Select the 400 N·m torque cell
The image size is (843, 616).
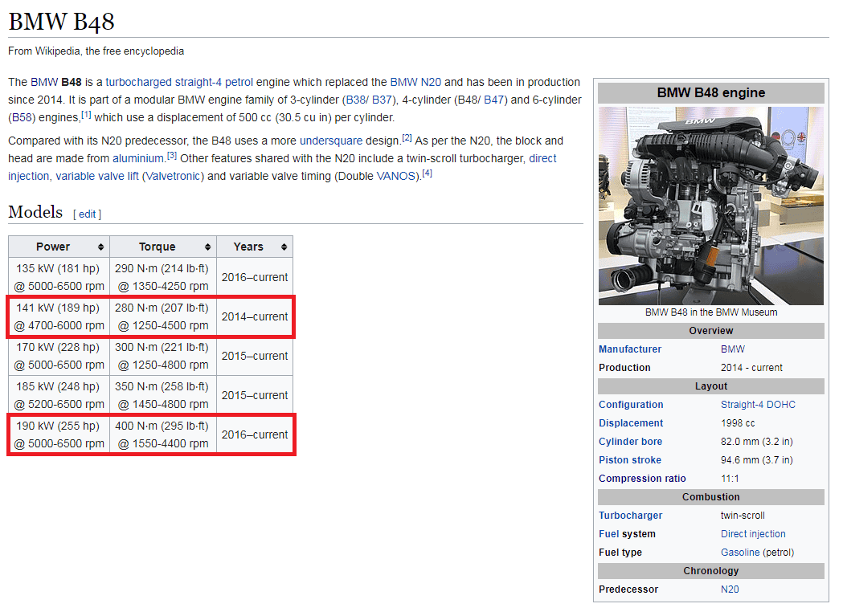pyautogui.click(x=163, y=434)
